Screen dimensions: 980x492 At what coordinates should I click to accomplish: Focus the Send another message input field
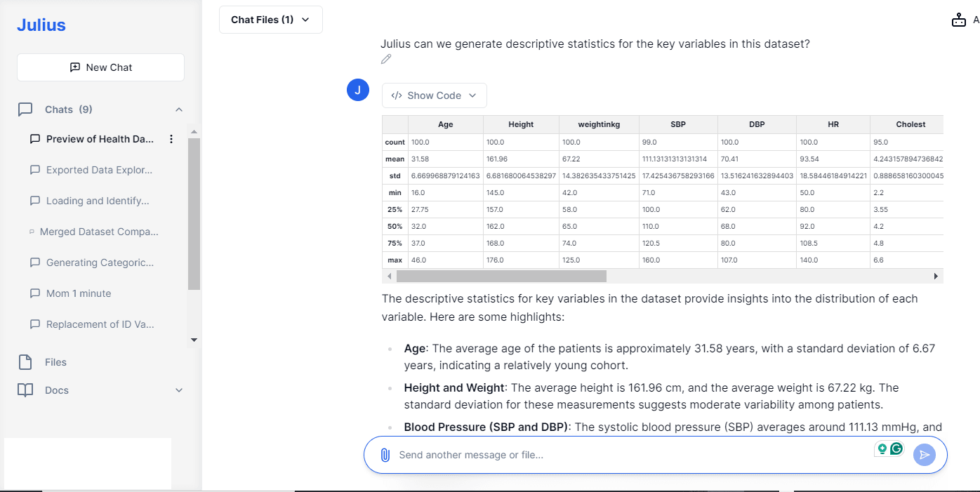632,455
